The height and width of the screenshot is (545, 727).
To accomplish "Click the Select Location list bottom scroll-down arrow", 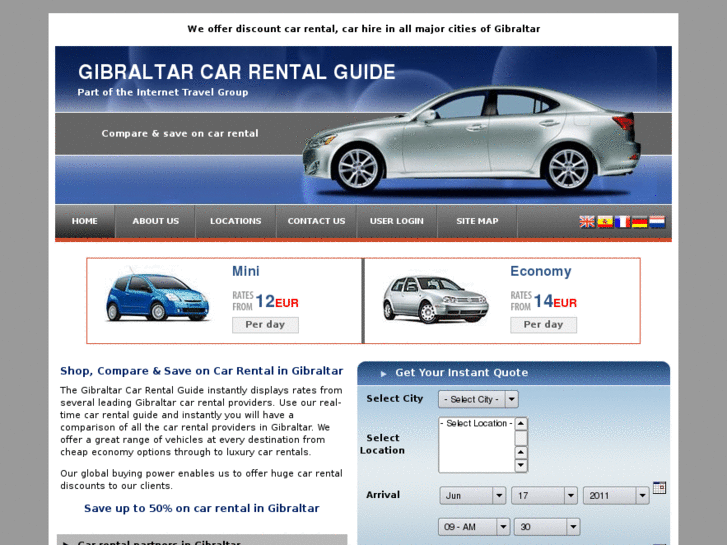I will [521, 465].
